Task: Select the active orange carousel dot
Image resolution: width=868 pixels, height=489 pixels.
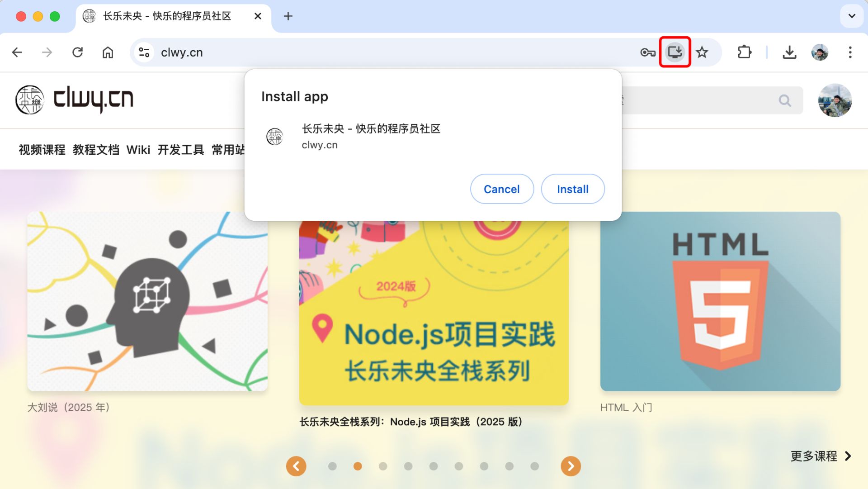Action: point(358,466)
